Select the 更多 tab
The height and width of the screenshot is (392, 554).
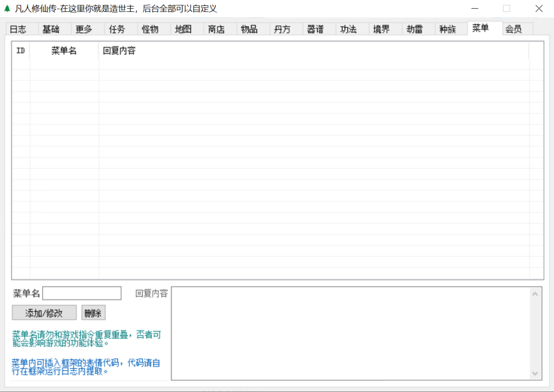84,30
